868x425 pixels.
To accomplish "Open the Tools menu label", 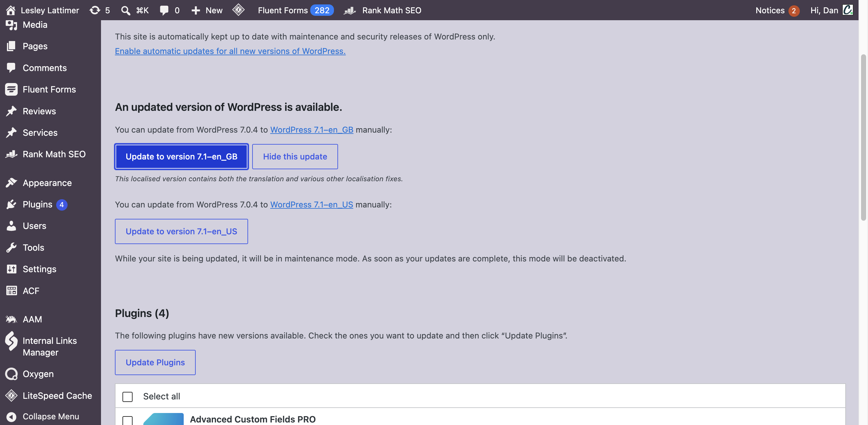I will point(33,247).
